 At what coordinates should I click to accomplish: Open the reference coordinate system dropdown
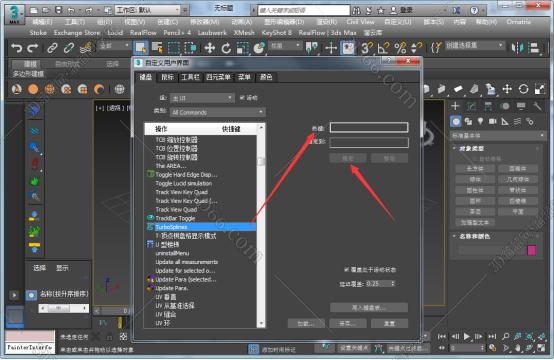point(285,46)
